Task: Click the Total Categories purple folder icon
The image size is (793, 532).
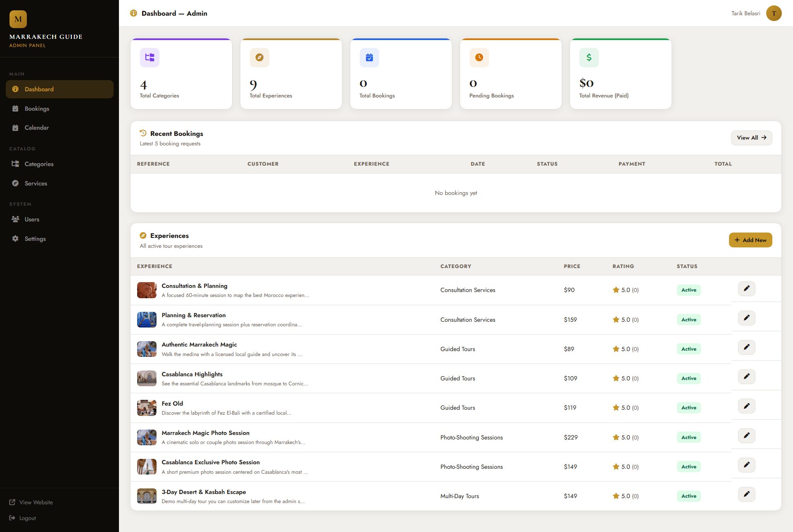Action: tap(150, 57)
